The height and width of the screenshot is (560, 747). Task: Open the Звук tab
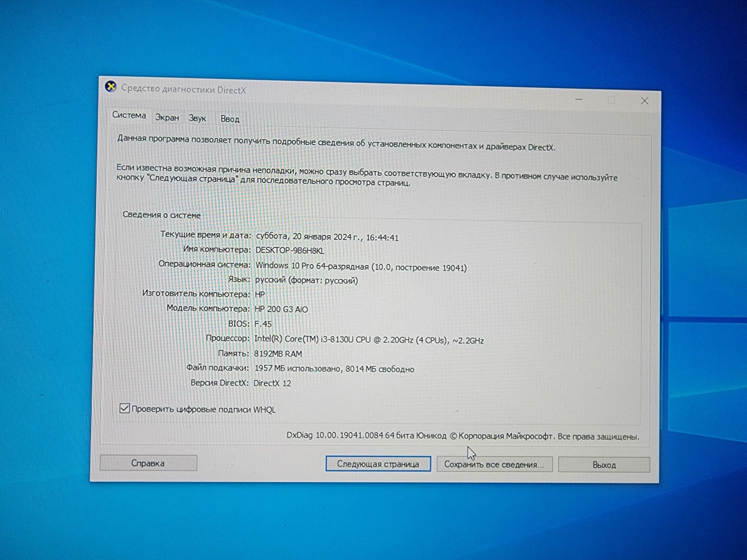[x=197, y=118]
